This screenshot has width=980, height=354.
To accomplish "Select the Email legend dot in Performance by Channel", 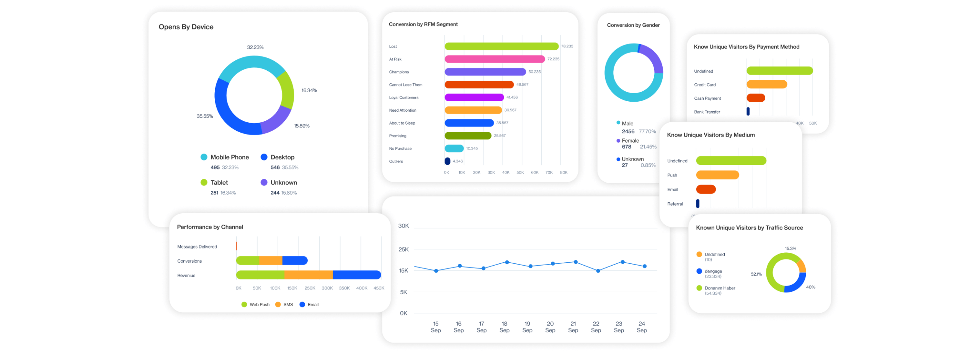I will click(x=302, y=304).
